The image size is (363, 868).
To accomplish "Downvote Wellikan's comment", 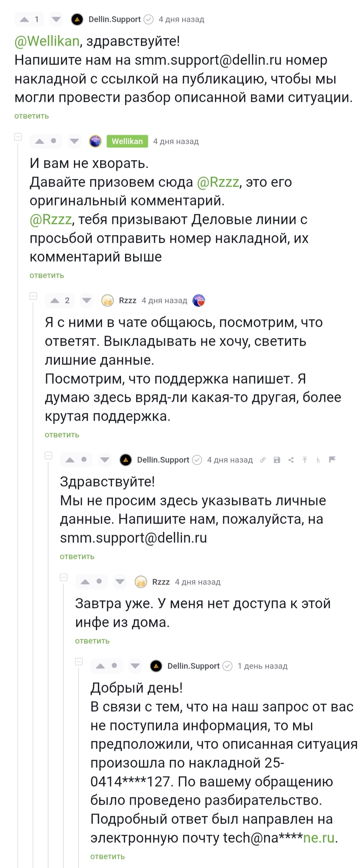I will point(74,141).
